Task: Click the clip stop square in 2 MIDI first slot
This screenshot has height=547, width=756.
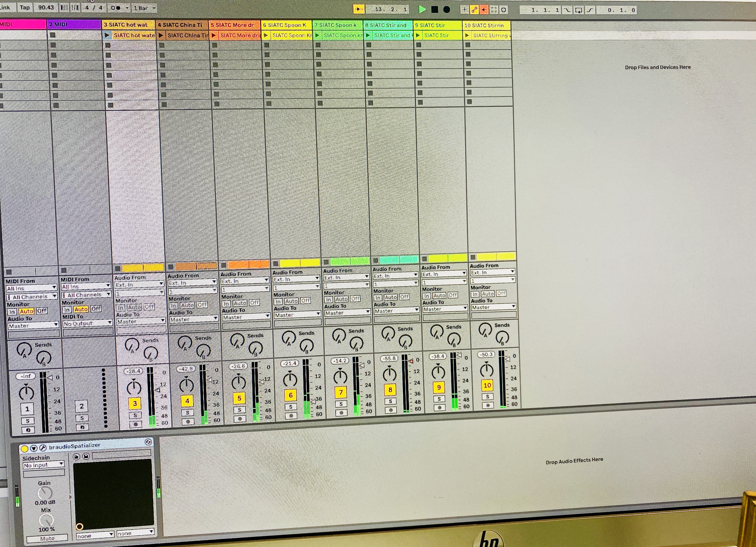Action: click(x=53, y=35)
